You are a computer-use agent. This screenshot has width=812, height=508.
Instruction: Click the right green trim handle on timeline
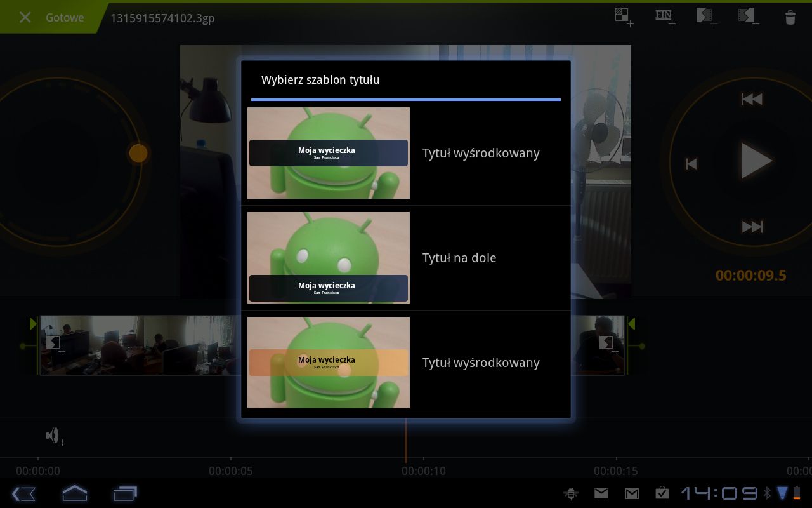pyautogui.click(x=631, y=324)
